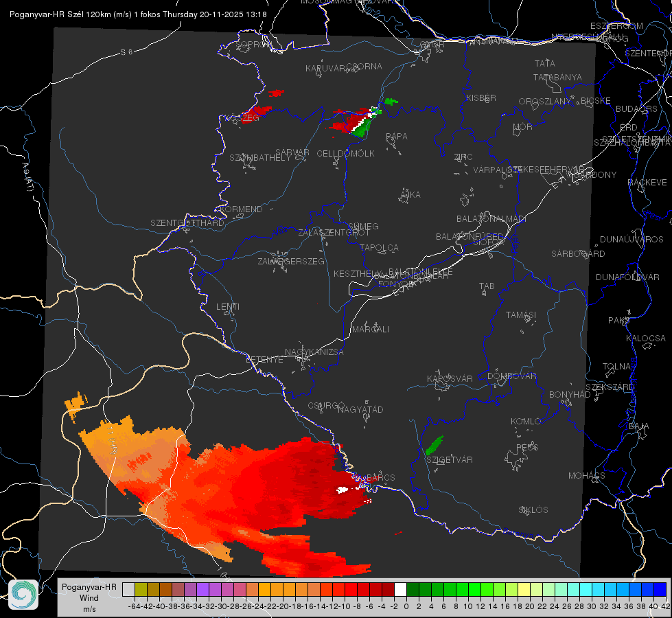This screenshot has height=618, width=672.
Task: Click the CELLDÖMÖLK city label
Action: coord(345,153)
